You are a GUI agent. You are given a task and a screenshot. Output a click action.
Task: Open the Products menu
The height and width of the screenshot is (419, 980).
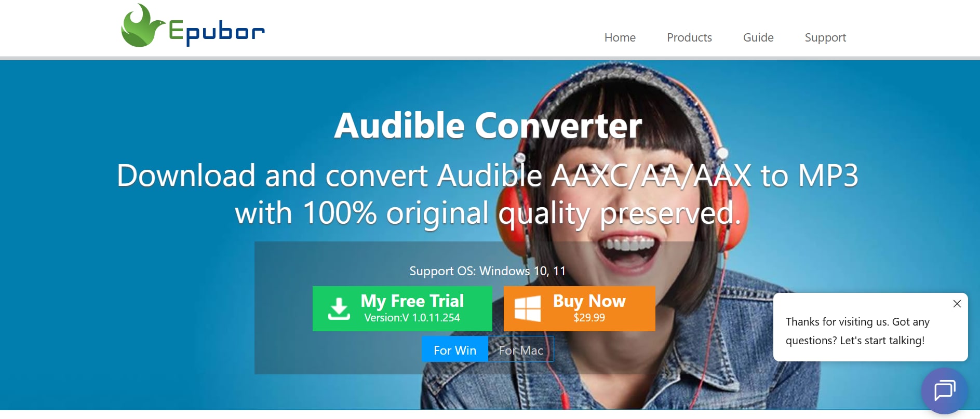(x=689, y=37)
